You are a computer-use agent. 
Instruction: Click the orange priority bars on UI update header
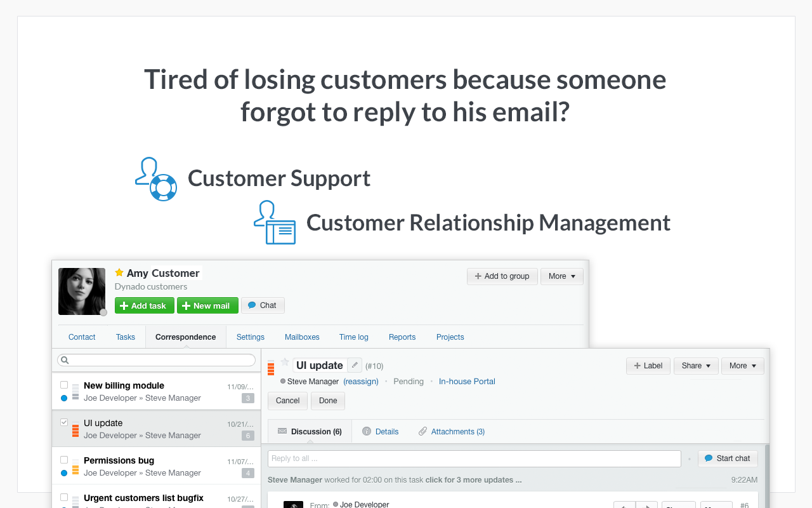point(271,368)
